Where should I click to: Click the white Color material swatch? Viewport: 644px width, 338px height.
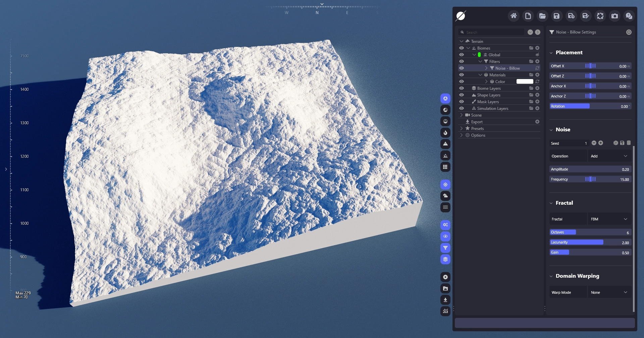[525, 81]
